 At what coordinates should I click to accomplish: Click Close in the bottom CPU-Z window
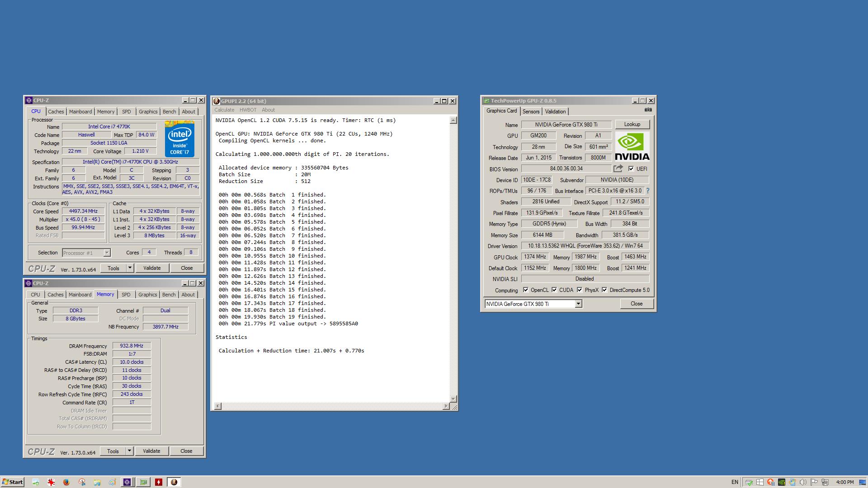(x=186, y=451)
